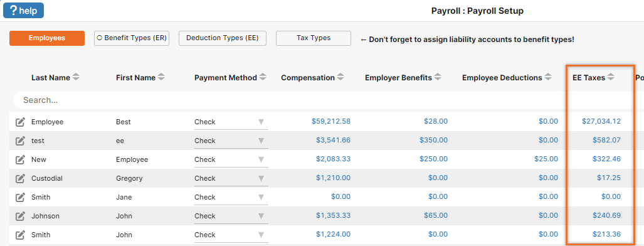Open the Deduction Types (EE) tab

click(222, 38)
